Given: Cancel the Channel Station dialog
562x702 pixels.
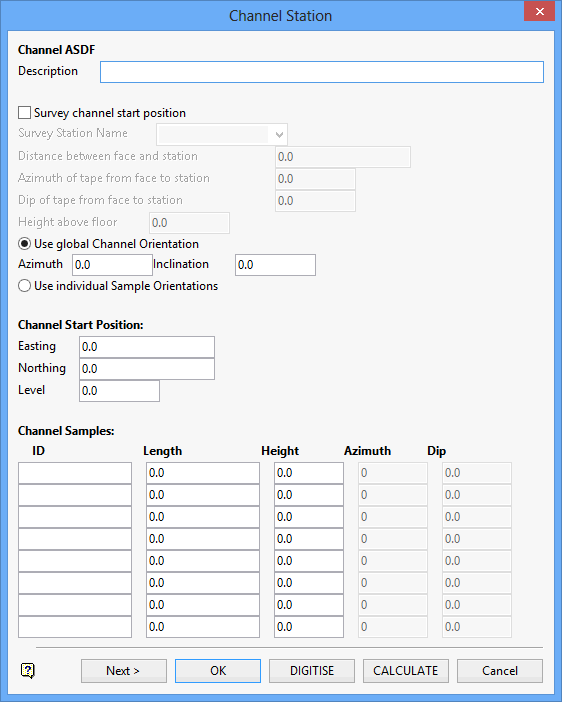Looking at the screenshot, I should click(500, 671).
